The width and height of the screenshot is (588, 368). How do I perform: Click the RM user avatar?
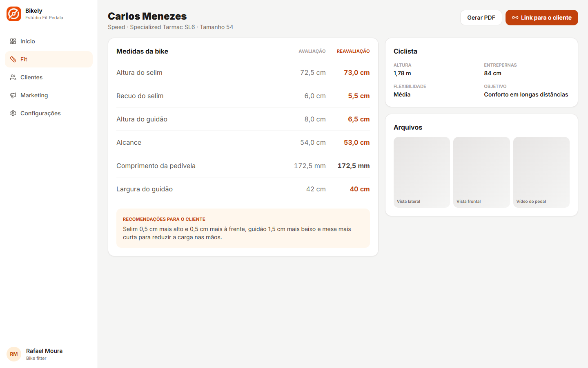[14, 354]
